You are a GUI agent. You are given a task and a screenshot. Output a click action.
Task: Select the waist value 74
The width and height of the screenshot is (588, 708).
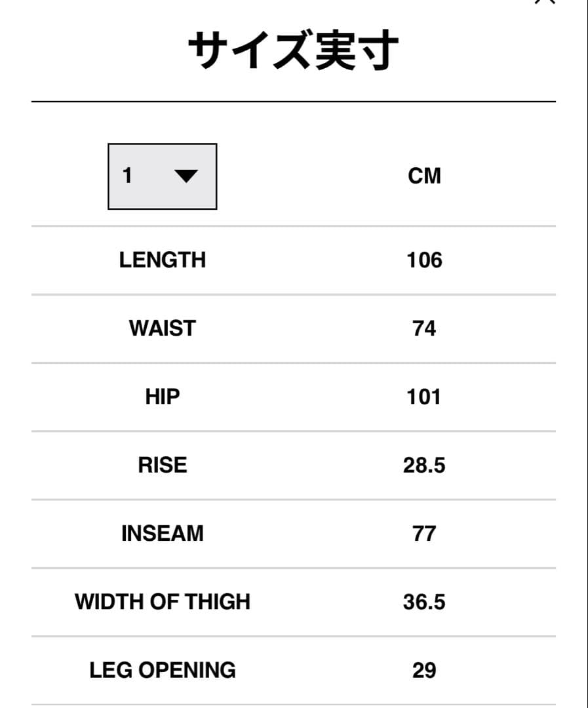tap(424, 328)
